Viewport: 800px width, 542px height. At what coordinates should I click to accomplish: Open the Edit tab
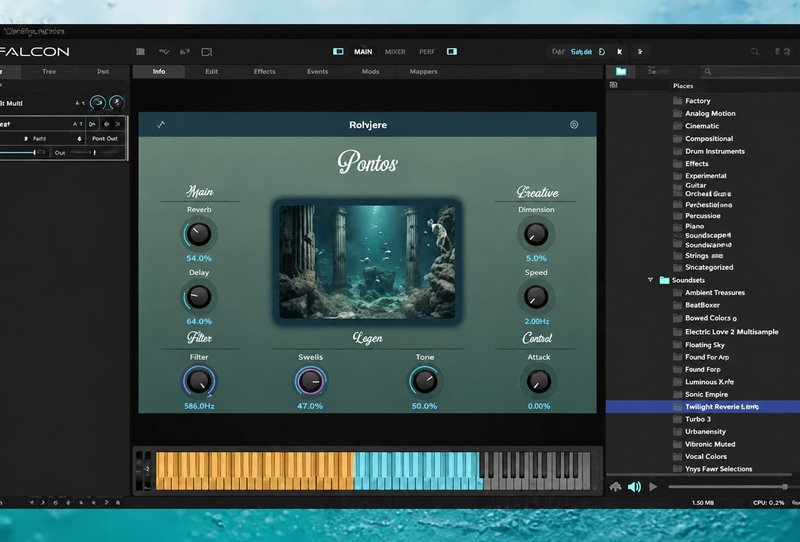212,71
